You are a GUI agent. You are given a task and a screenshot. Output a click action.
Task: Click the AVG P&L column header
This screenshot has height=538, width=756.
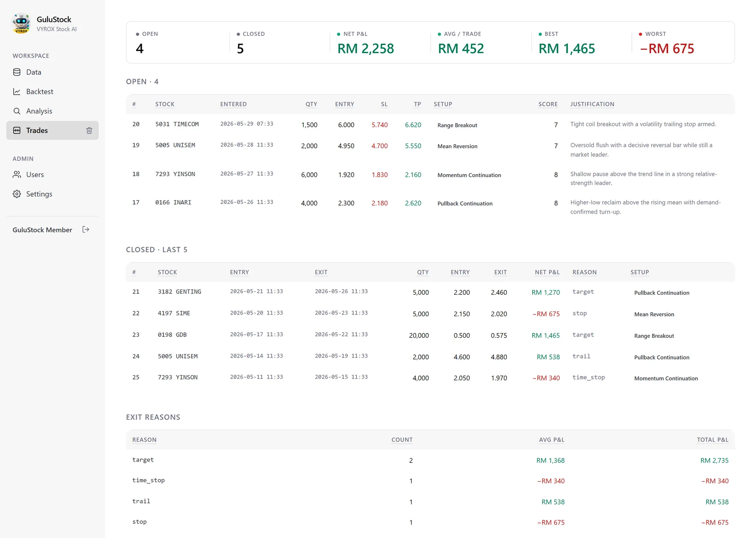coord(552,440)
